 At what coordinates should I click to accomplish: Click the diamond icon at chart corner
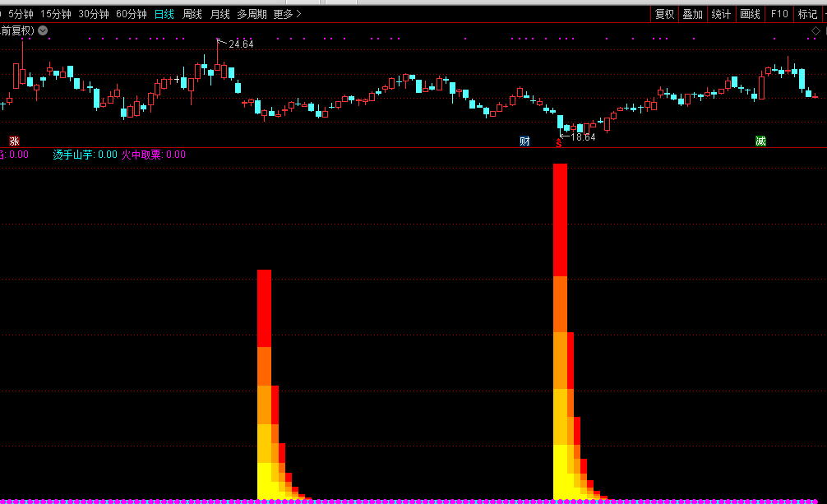pos(815,30)
